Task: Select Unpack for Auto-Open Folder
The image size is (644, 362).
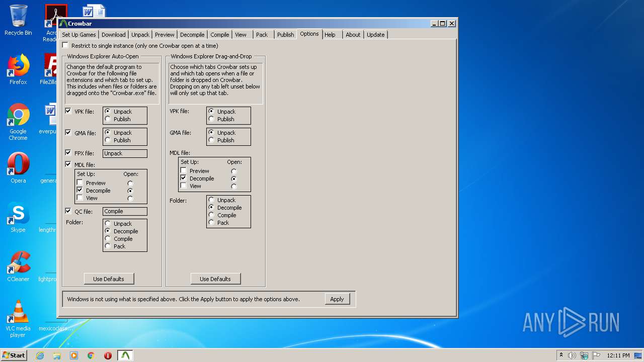Action: click(108, 224)
